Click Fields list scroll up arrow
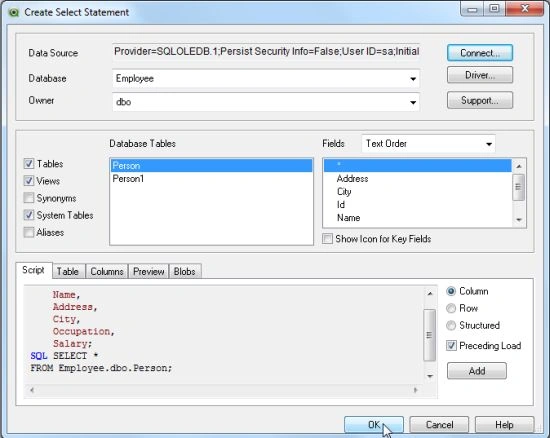The image size is (550, 438). click(519, 166)
